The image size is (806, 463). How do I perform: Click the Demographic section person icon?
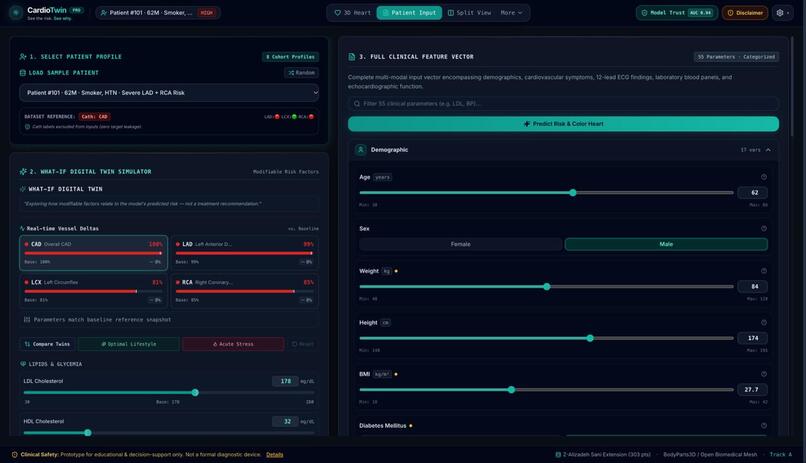pos(361,150)
